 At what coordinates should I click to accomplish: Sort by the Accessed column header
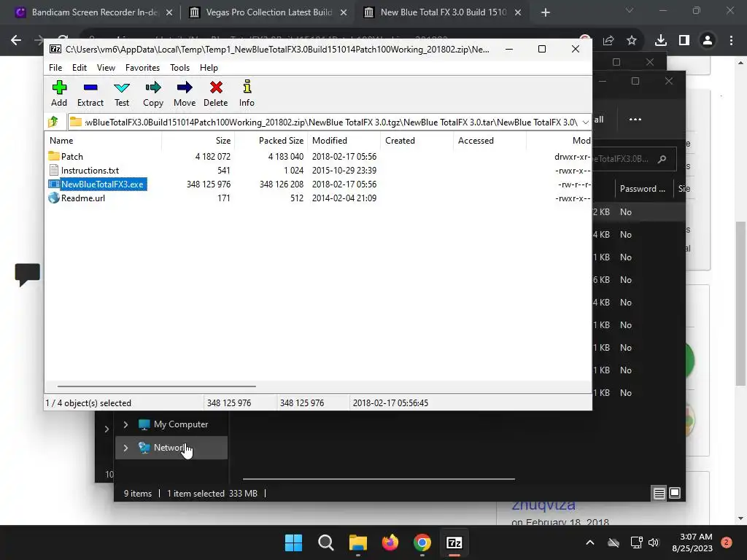click(x=489, y=141)
